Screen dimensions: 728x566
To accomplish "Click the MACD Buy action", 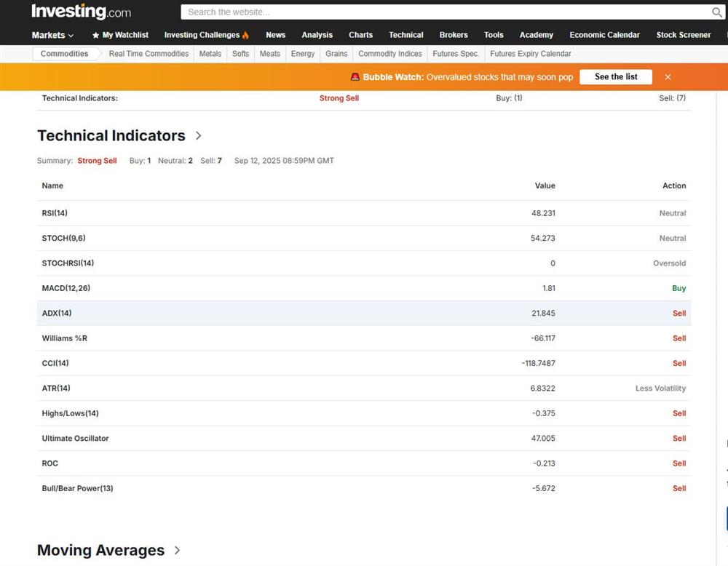I will click(678, 288).
